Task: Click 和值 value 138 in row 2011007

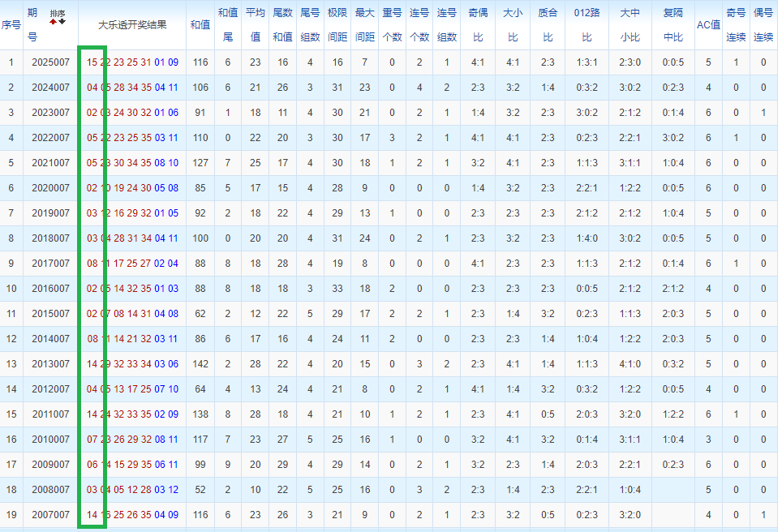Action: pyautogui.click(x=200, y=414)
